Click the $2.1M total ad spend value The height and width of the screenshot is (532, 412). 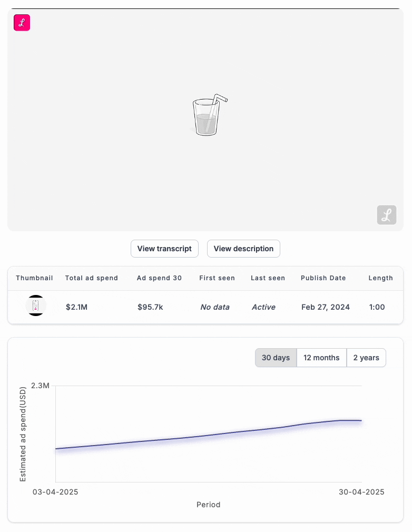[x=76, y=307]
